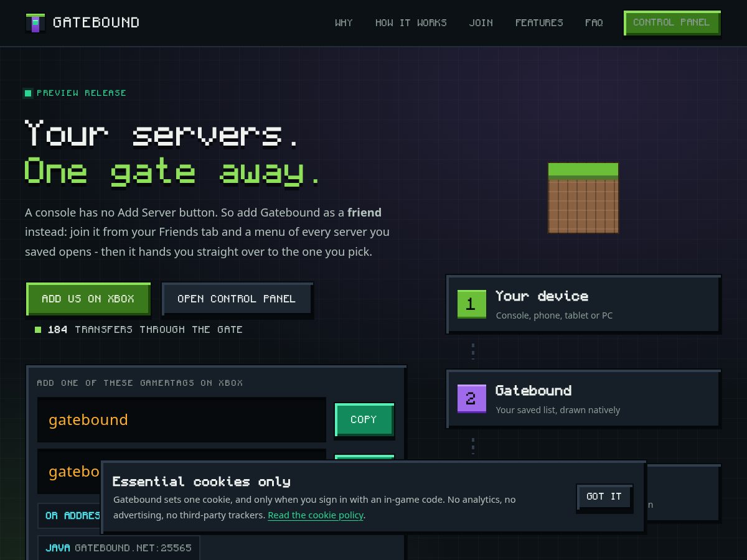Click the Preview Release label
This screenshot has height=560, width=747.
pos(82,93)
